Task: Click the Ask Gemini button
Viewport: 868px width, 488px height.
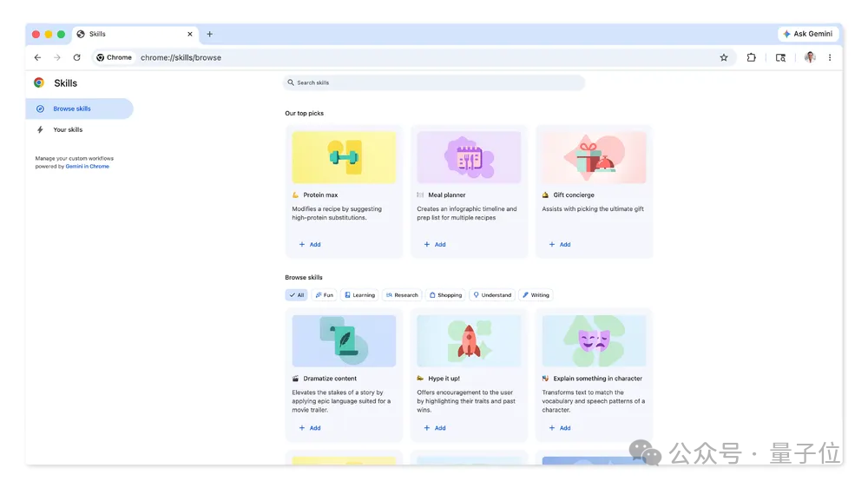Action: pos(807,34)
